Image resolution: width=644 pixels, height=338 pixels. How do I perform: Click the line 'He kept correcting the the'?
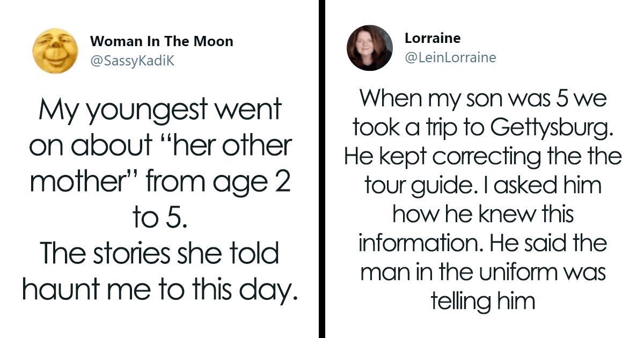coord(482,156)
